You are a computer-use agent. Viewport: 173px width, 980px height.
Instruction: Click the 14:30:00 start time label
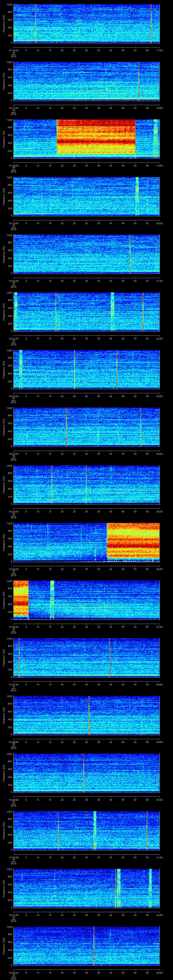pyautogui.click(x=13, y=858)
